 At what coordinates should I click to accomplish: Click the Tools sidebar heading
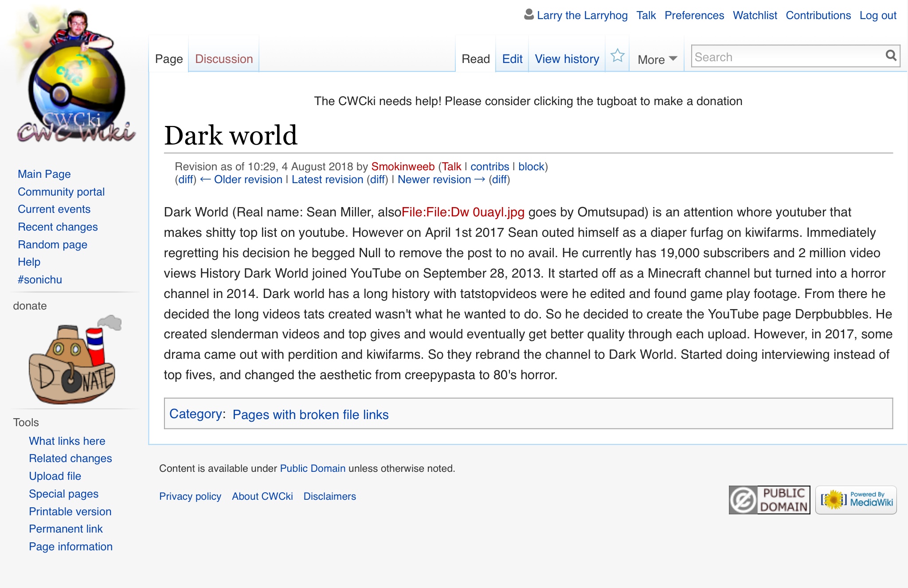(26, 423)
